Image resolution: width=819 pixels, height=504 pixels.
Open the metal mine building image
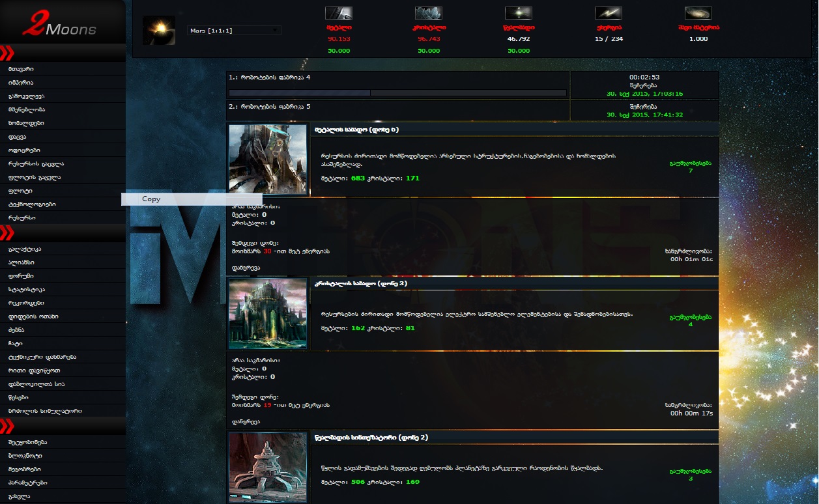(268, 160)
